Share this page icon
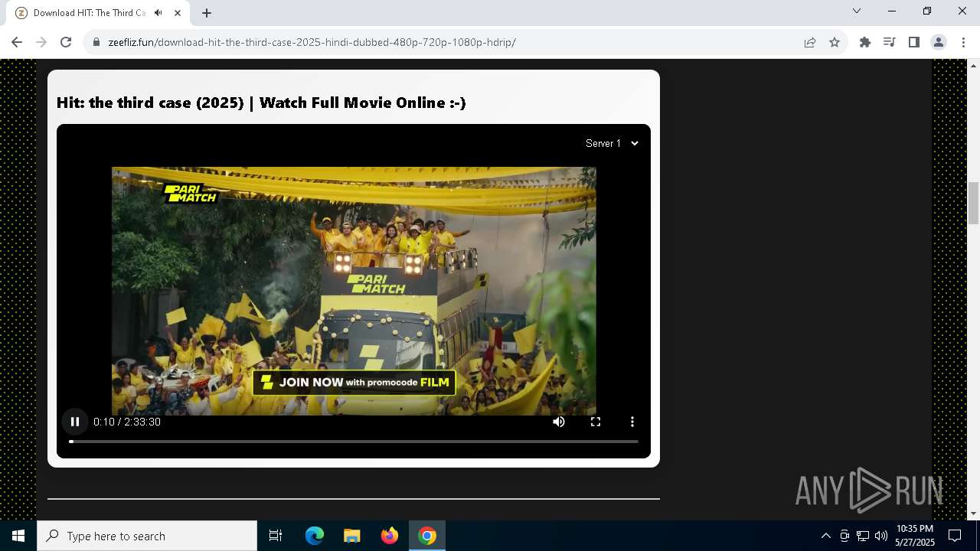980x551 pixels. click(810, 42)
